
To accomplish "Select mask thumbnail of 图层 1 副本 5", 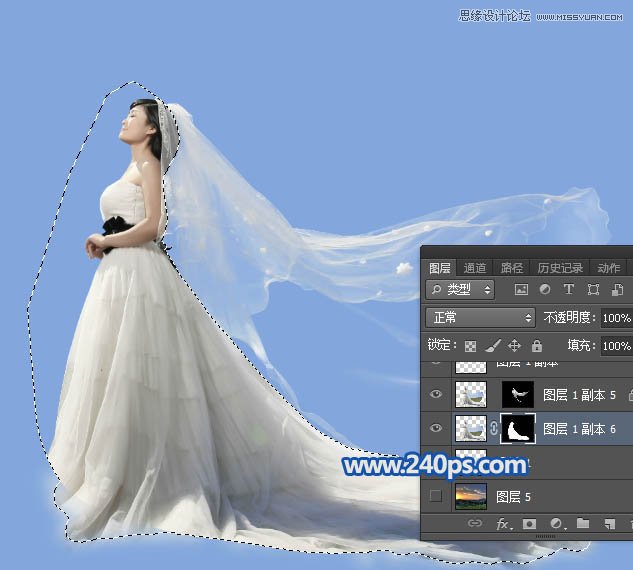I will coord(518,394).
